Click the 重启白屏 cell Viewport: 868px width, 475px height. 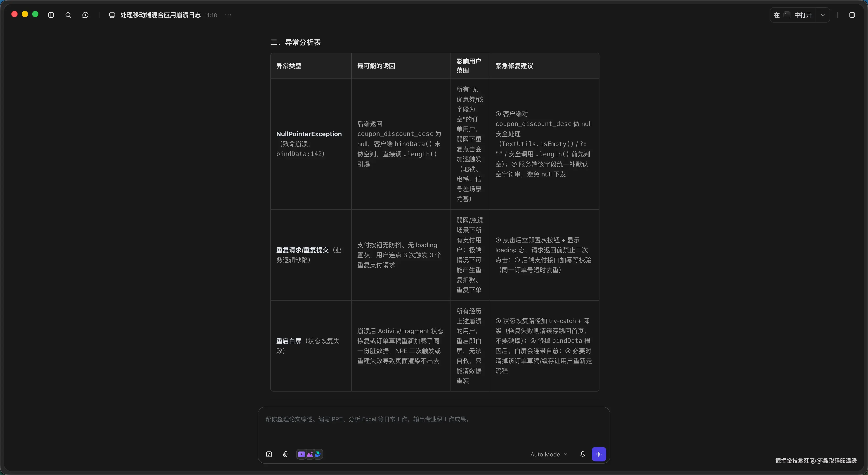[311, 346]
